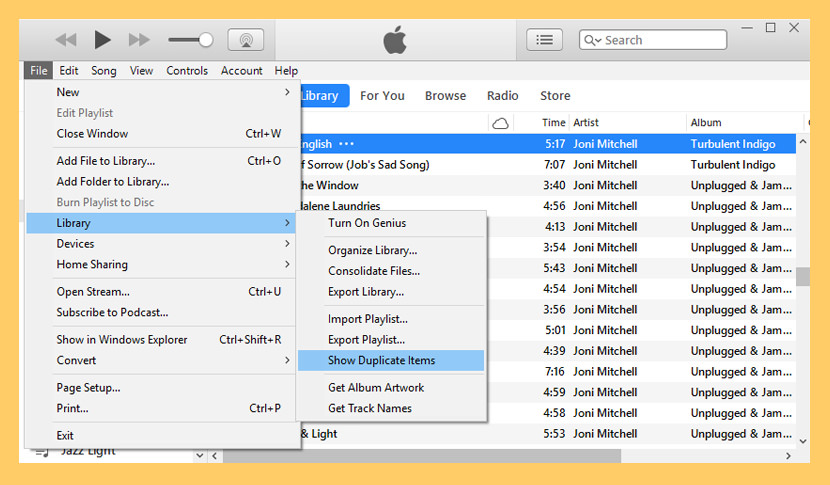Click the scroll up arrow of song list
The image size is (830, 485).
click(x=803, y=141)
